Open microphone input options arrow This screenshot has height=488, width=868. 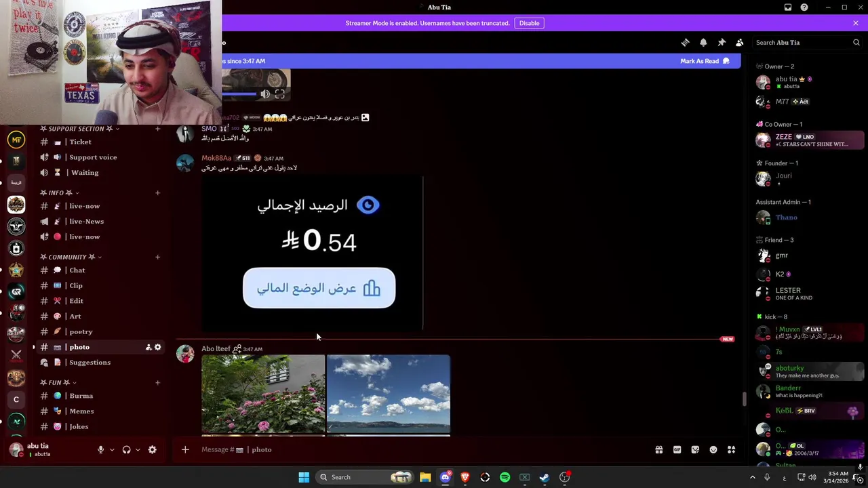click(x=112, y=449)
